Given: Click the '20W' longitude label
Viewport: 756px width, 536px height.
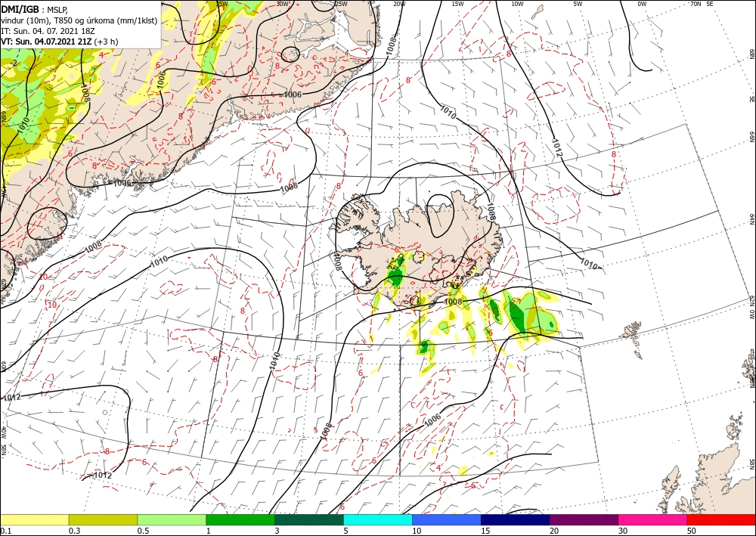Looking at the screenshot, I should click(398, 4).
